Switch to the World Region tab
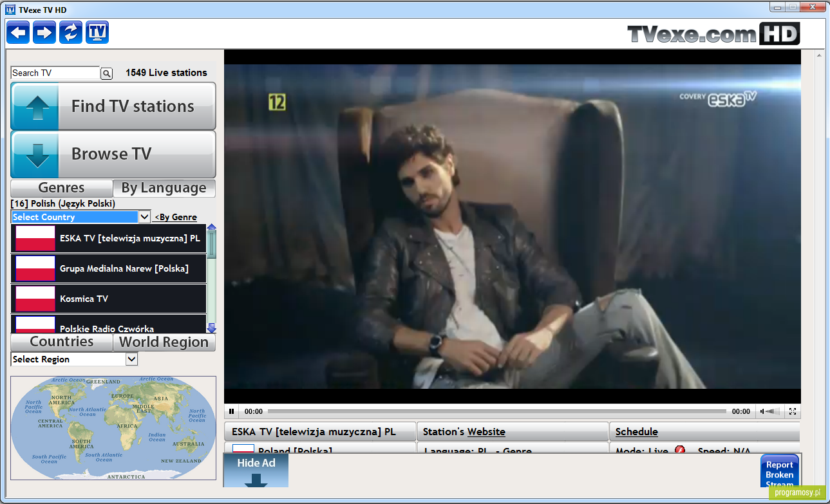 164,342
